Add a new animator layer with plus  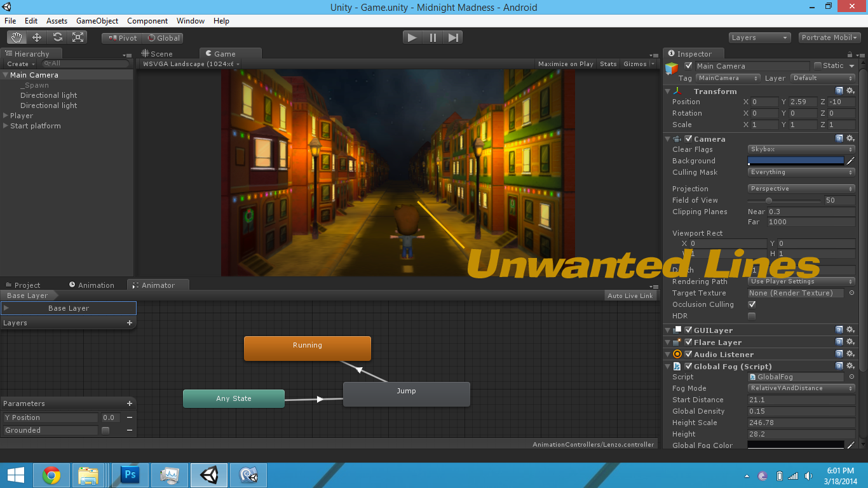[x=130, y=323]
